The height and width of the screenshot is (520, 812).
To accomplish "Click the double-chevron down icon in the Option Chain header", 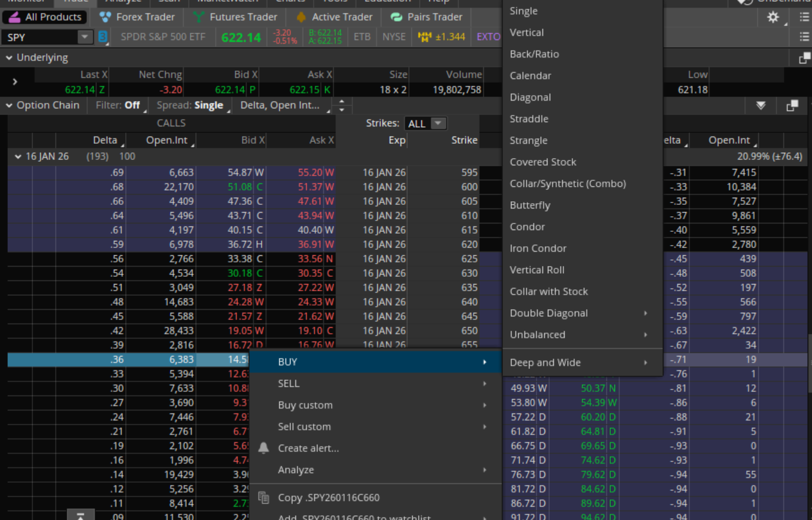I will (761, 106).
